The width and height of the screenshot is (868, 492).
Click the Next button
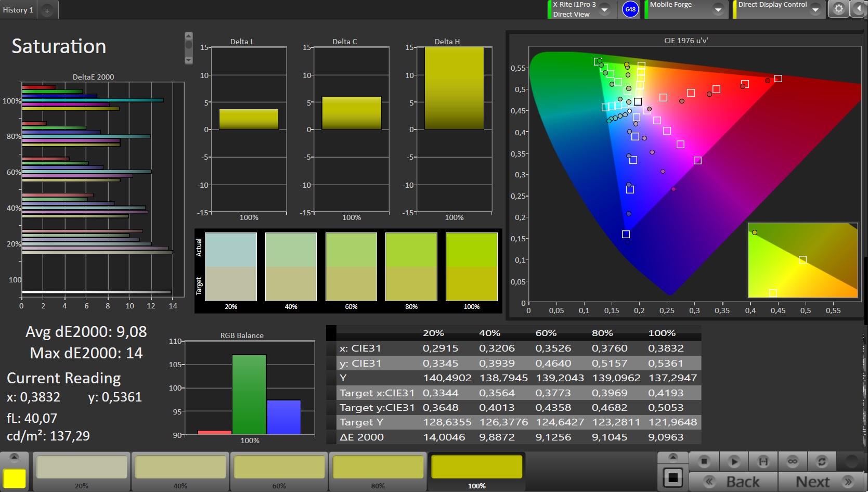tap(822, 482)
